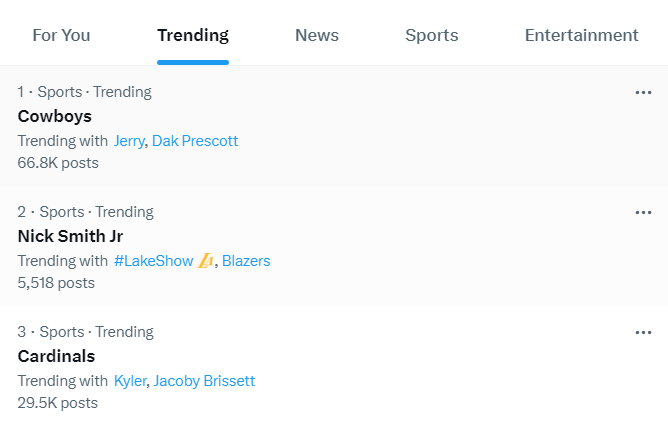Screen dimensions: 668x428
Task: Click the 5,518 posts count
Action: tap(56, 283)
